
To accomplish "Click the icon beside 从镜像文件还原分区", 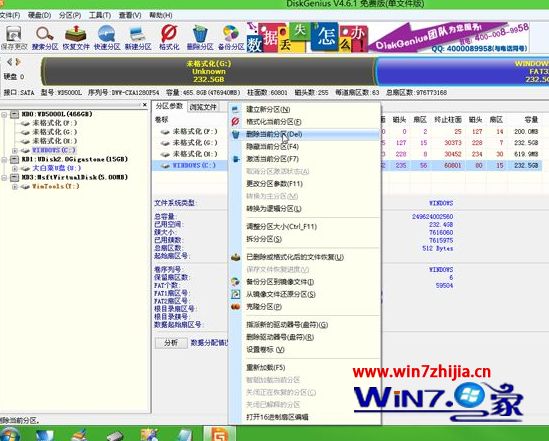I will (236, 294).
